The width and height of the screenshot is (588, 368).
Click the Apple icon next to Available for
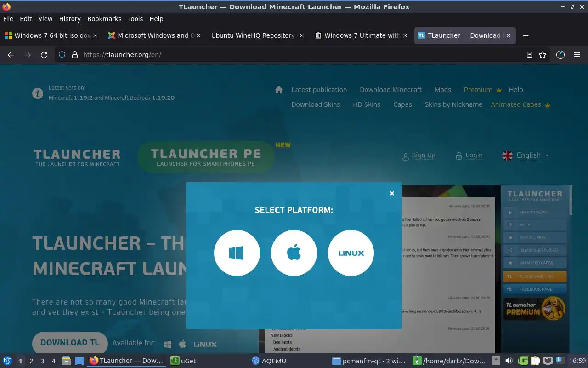click(x=182, y=344)
